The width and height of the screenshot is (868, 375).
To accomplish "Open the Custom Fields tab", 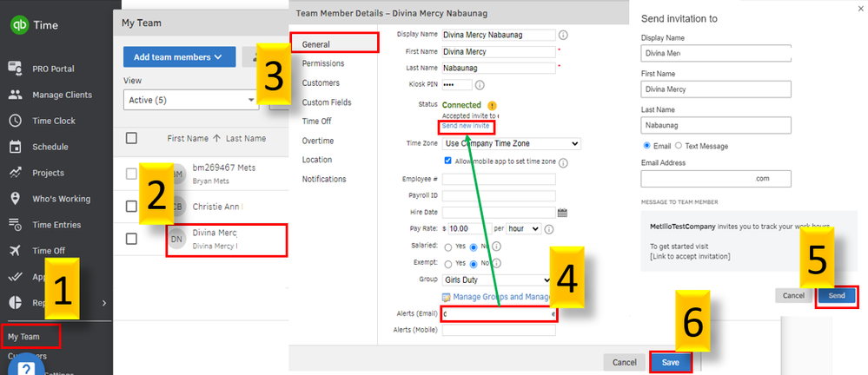I will tap(327, 102).
